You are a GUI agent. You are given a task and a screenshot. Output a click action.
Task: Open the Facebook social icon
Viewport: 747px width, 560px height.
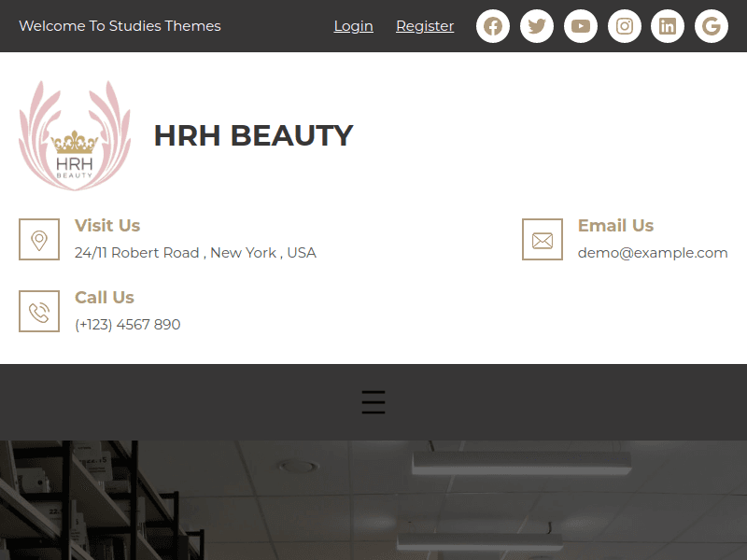(493, 26)
